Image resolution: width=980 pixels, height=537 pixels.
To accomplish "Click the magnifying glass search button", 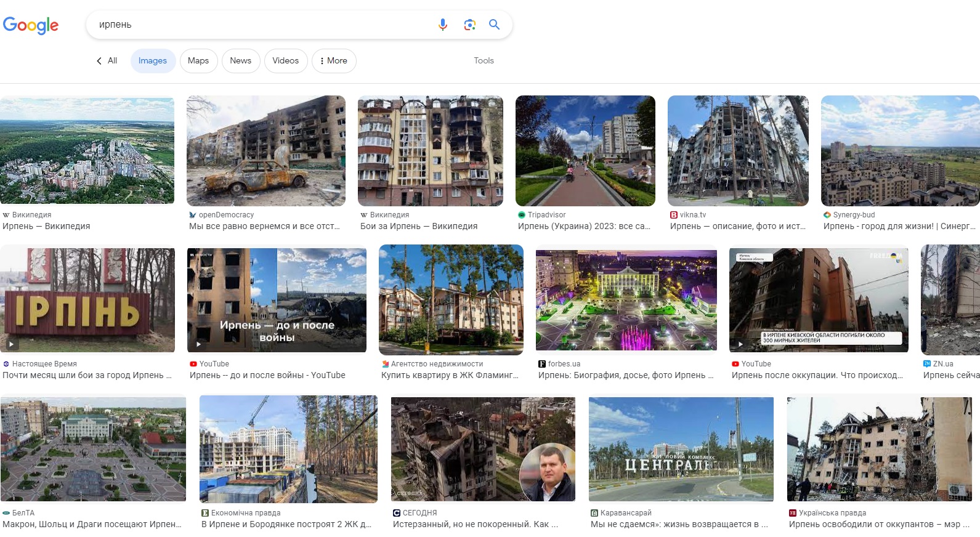I will [x=494, y=25].
